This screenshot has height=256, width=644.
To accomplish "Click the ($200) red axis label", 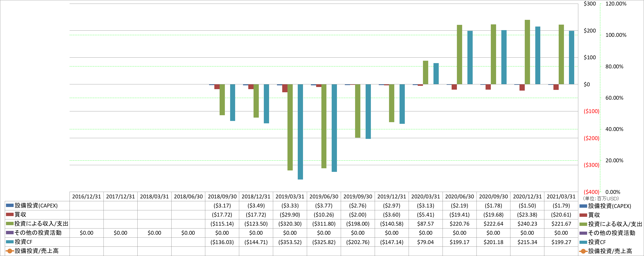I will 591,138.
